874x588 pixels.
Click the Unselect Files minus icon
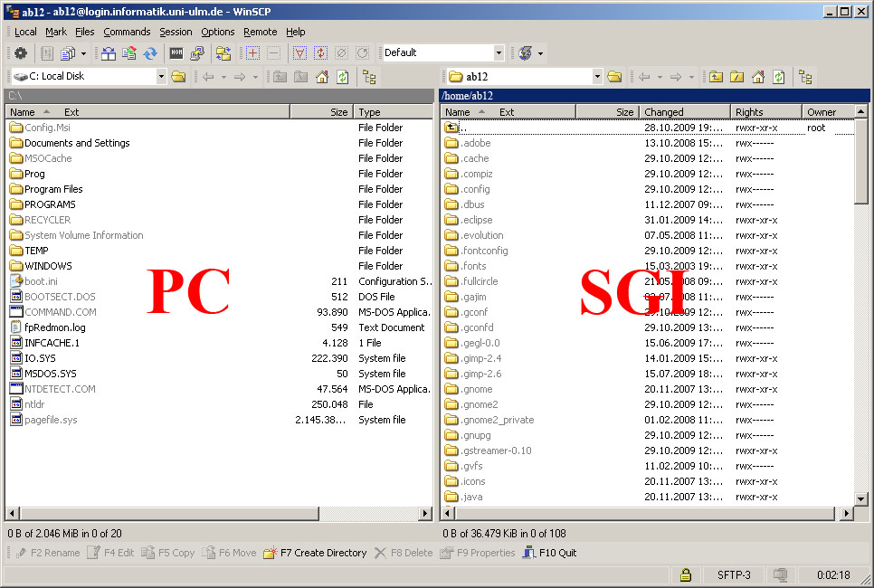pos(273,53)
